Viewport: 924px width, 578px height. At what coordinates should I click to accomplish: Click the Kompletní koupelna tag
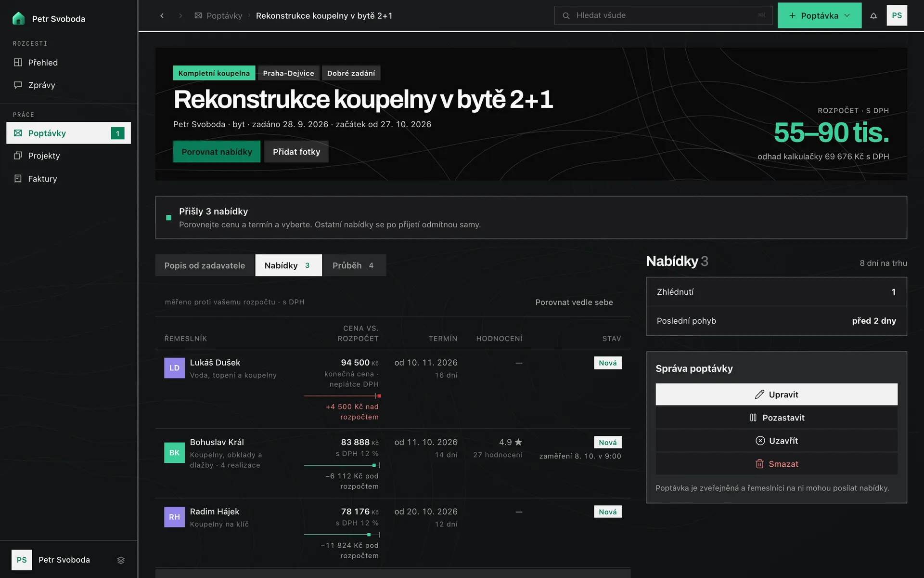tap(214, 73)
